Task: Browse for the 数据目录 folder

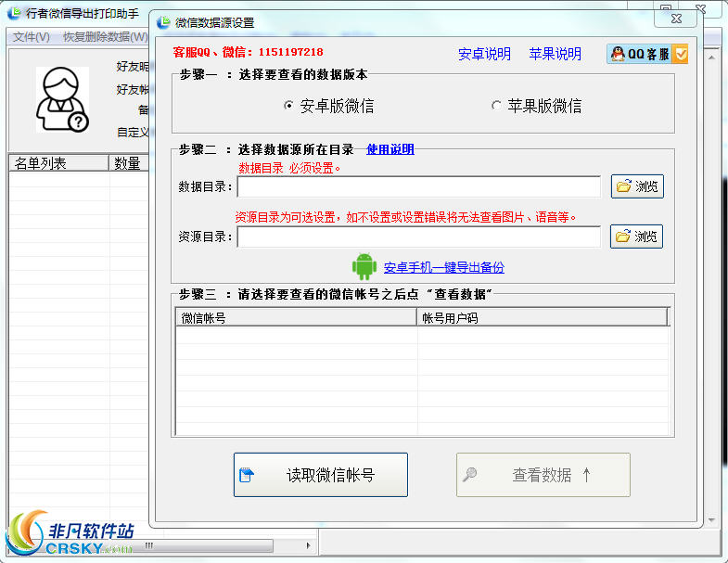Action: (637, 186)
